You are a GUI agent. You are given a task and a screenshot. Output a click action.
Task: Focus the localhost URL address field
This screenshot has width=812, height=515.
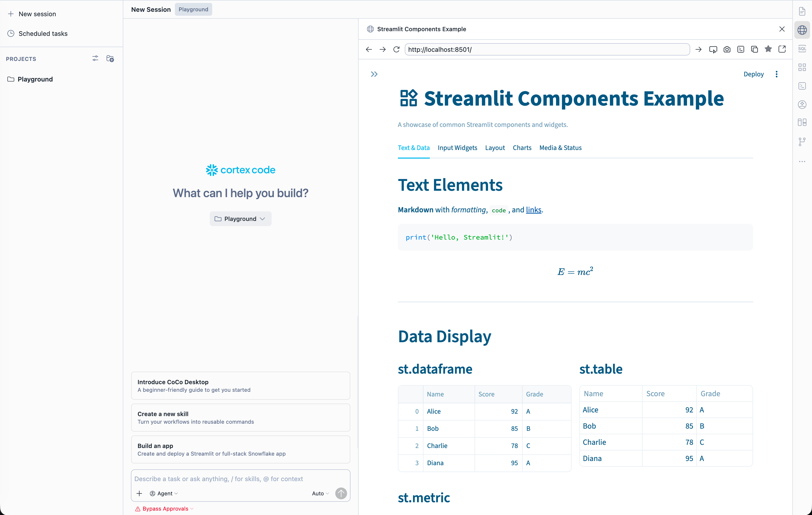(547, 50)
